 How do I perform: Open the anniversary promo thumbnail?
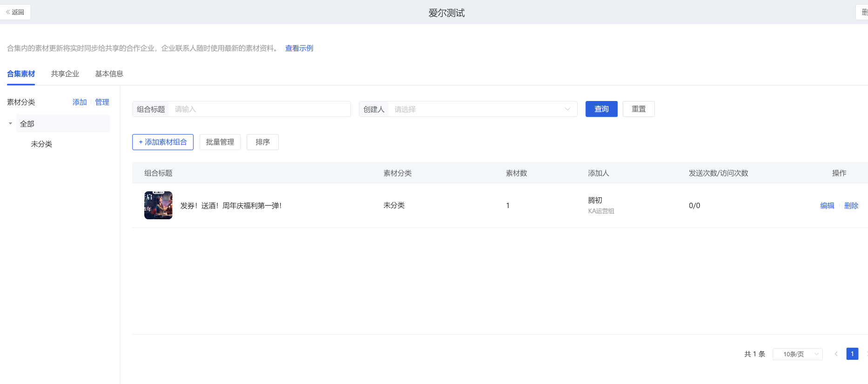[158, 205]
